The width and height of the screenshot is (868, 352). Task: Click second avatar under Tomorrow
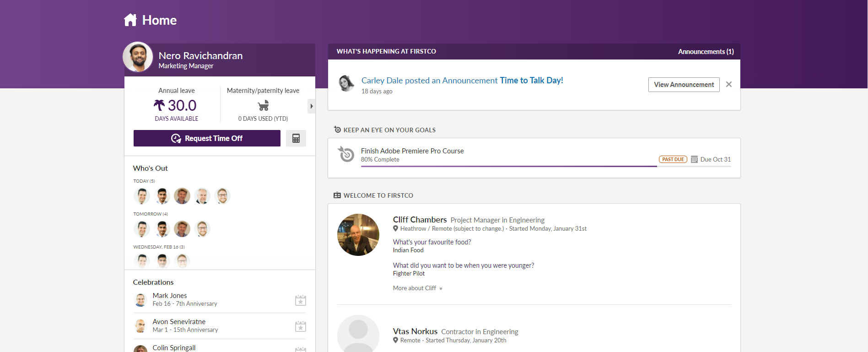[x=162, y=229]
